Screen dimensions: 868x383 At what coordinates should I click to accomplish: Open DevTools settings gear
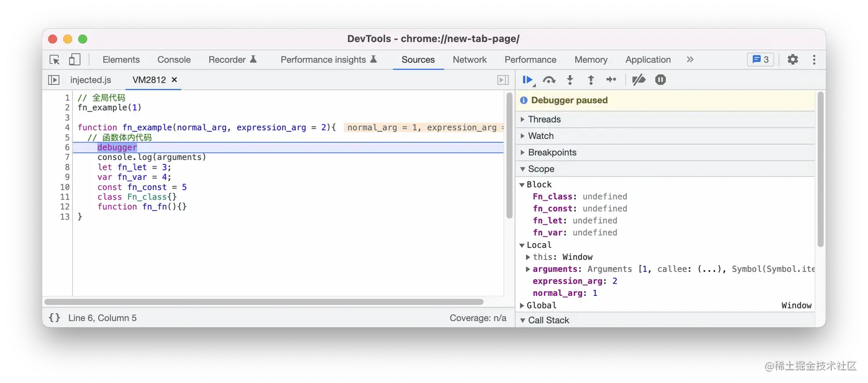793,60
